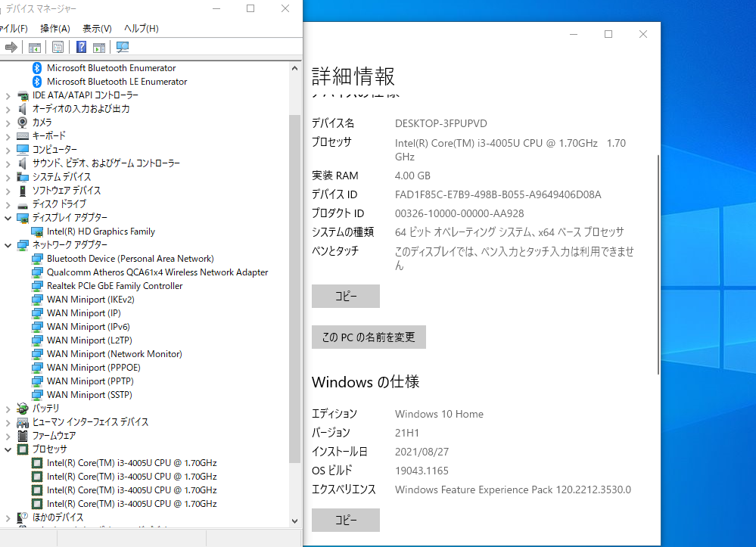Click the ほかのデバイス unknown device icon

click(x=23, y=517)
